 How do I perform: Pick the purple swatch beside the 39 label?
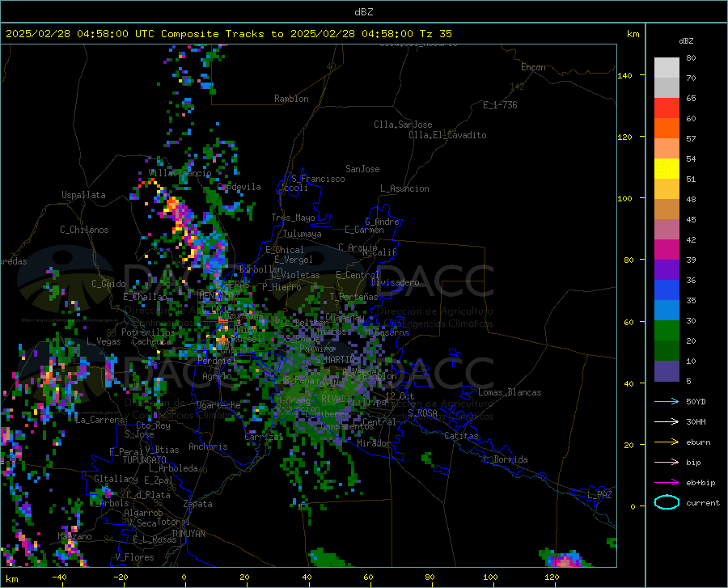(x=667, y=270)
